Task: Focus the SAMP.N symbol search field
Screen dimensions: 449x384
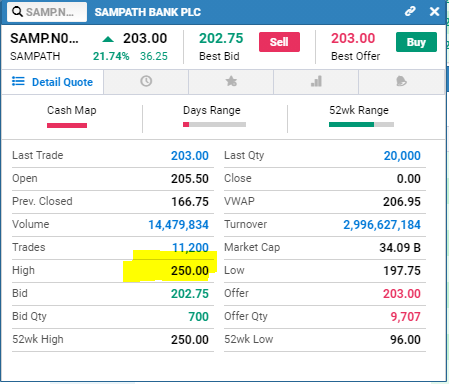Action: [x=47, y=12]
